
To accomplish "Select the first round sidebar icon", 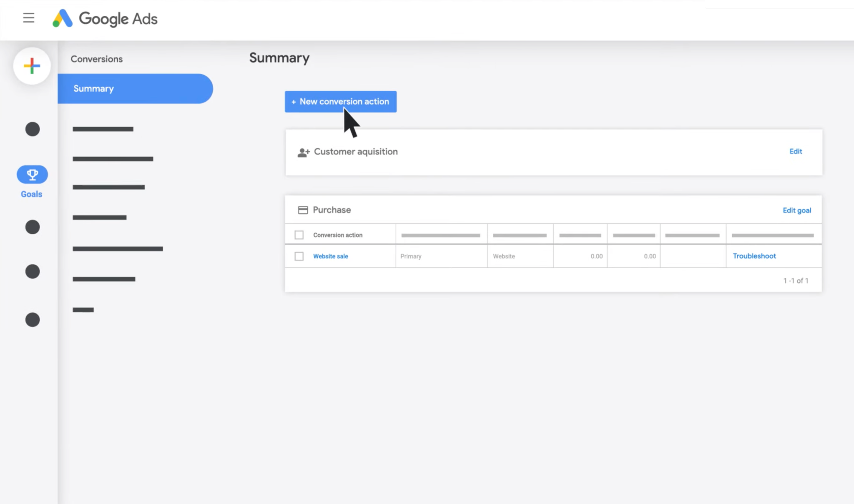I will coord(32,129).
